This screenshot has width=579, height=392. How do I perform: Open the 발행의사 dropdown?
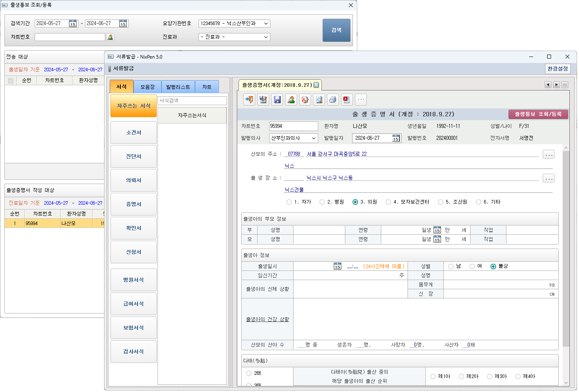[x=314, y=138]
